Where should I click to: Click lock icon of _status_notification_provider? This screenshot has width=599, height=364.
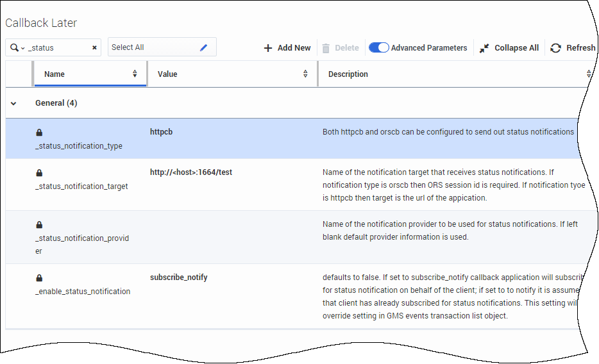click(39, 225)
